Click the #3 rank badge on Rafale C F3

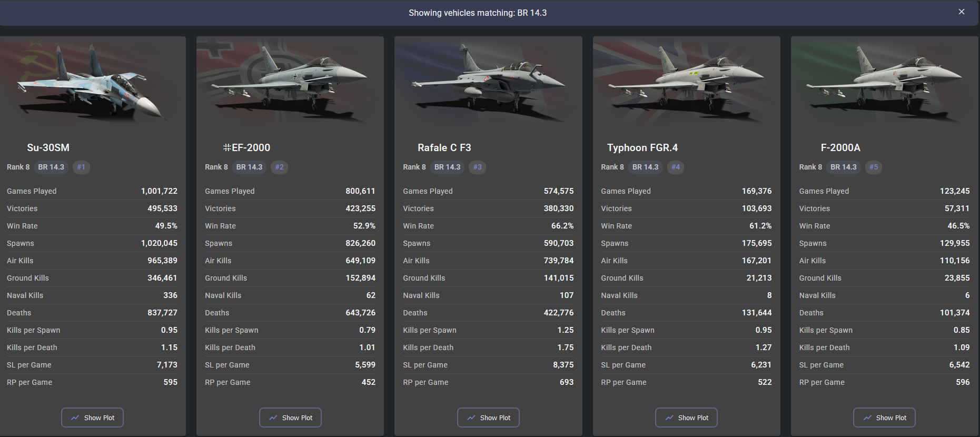[477, 167]
